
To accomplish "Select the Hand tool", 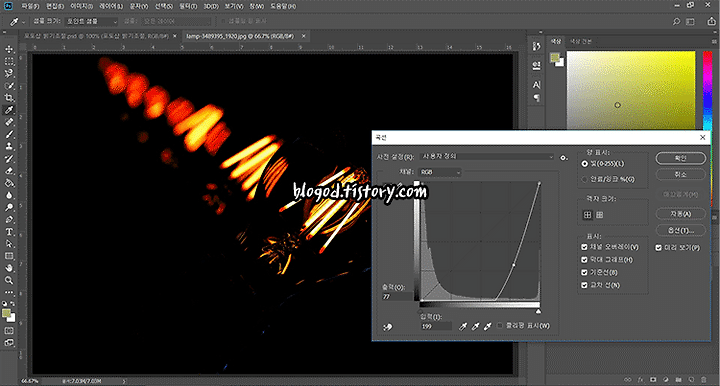I will (9, 268).
